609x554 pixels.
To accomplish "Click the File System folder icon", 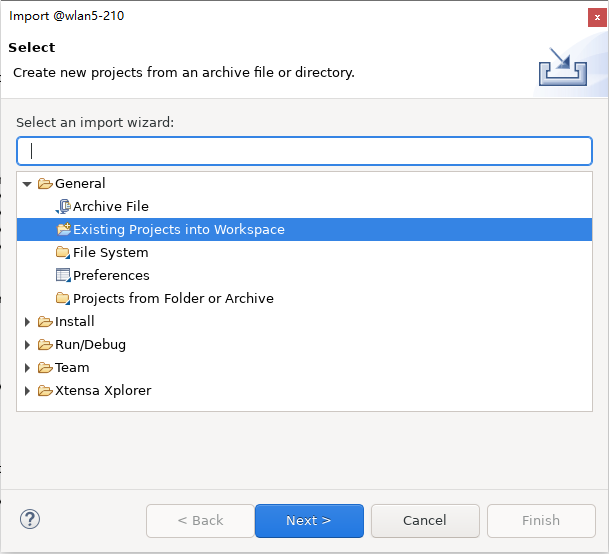I will [64, 253].
